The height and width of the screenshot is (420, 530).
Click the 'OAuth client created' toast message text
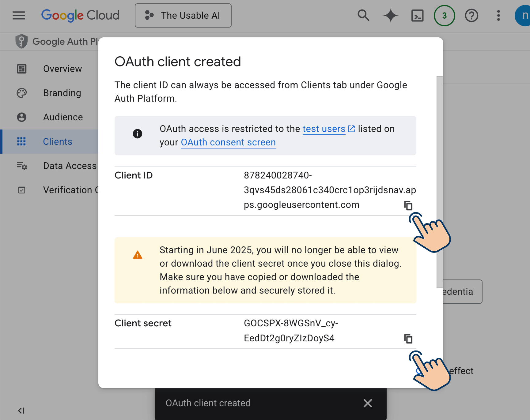(208, 403)
